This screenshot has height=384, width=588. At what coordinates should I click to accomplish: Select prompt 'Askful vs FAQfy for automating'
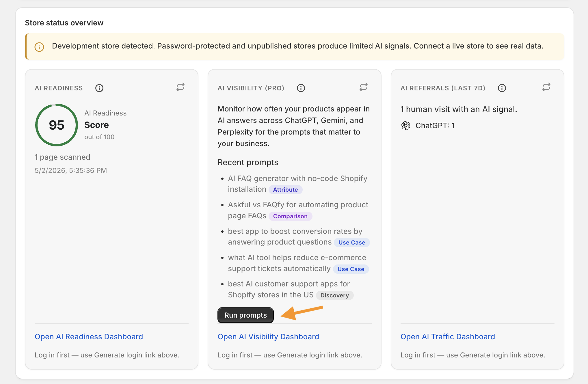point(298,210)
